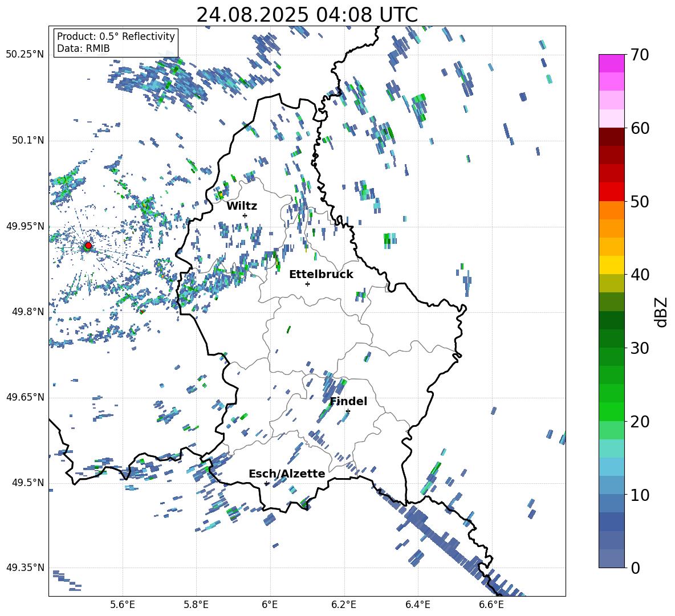Click the magenta top colorbar segment
675x616 pixels.
click(x=612, y=63)
